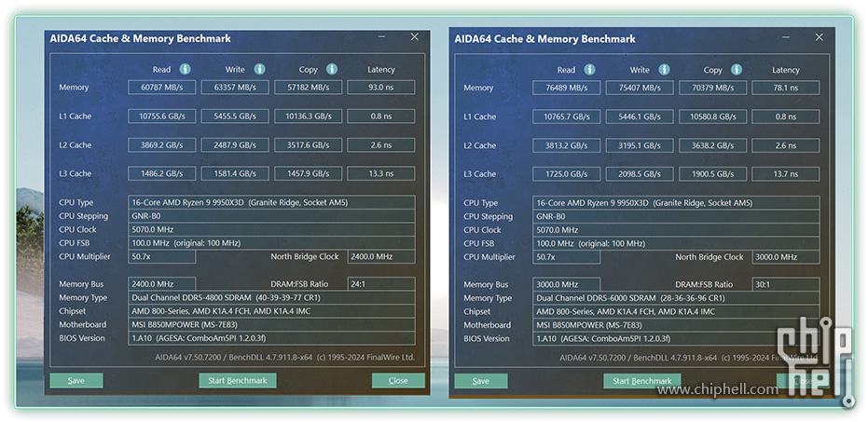Click Write info icon in right window
The width and height of the screenshot is (868, 422).
(664, 70)
